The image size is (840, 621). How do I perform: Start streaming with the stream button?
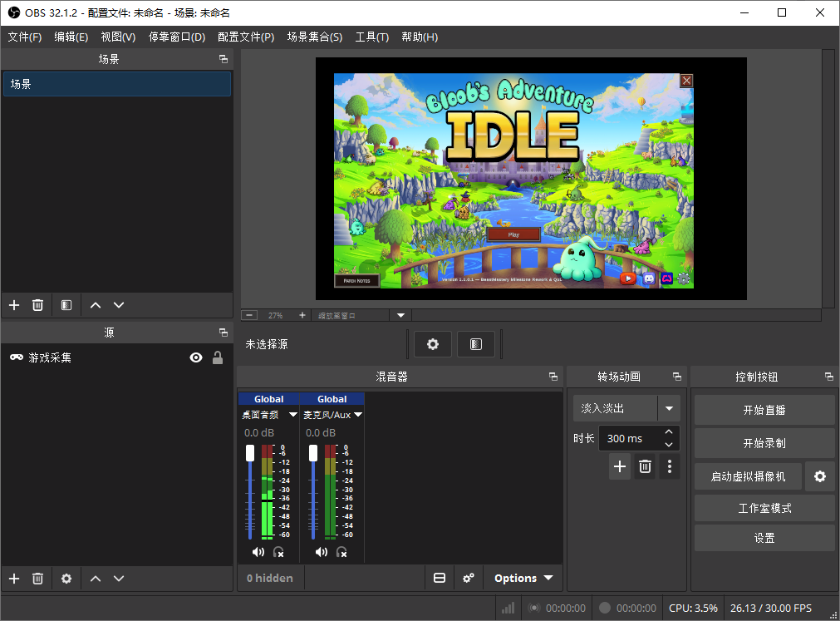coord(764,410)
